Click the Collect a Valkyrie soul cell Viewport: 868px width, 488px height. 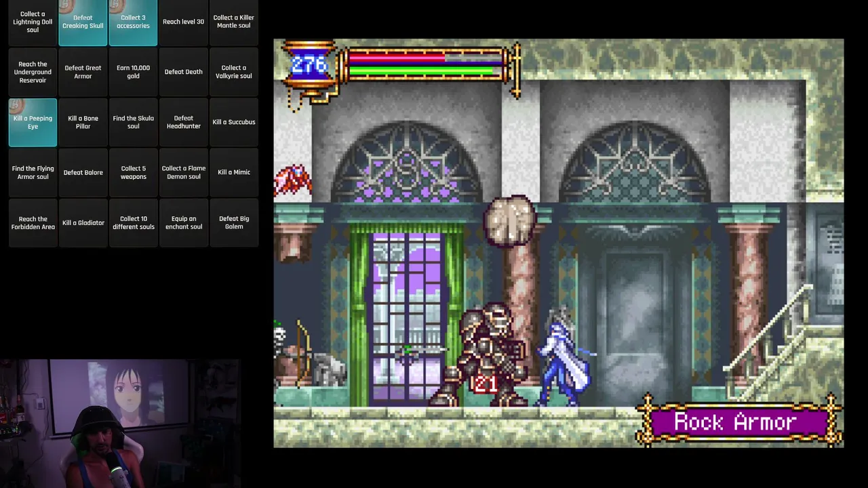coord(233,72)
